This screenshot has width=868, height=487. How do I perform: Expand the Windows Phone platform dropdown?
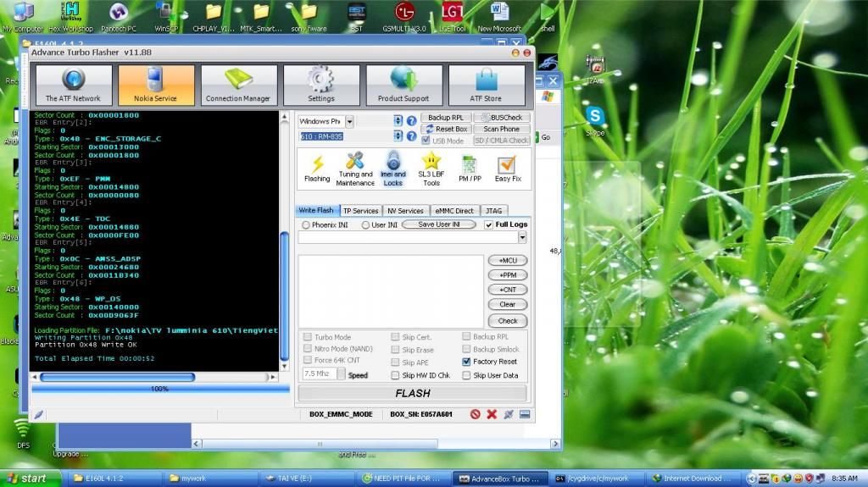[x=349, y=121]
